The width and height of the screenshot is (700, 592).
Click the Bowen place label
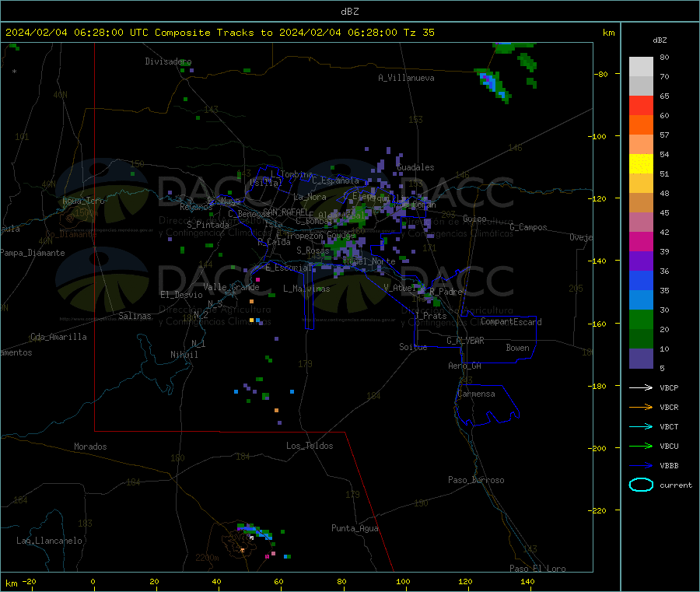pos(517,348)
